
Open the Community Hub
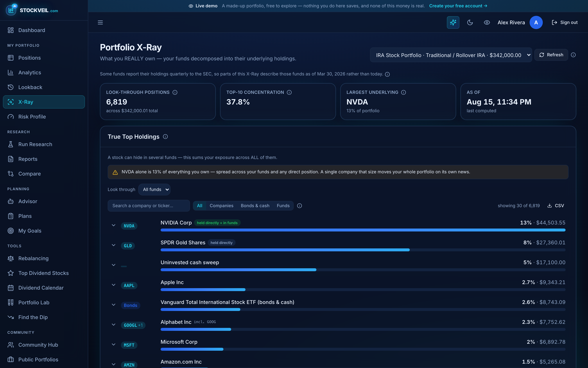point(44,345)
